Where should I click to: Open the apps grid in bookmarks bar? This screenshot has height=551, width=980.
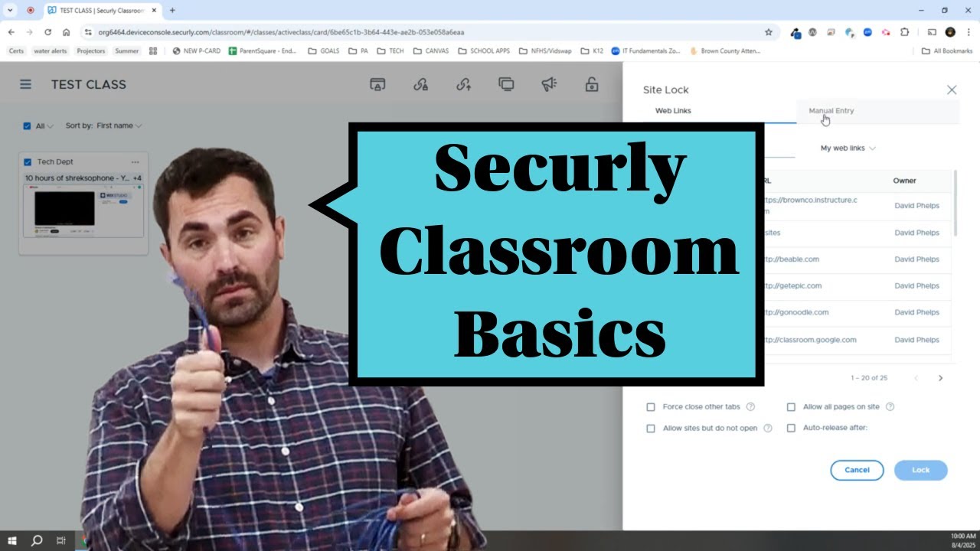[x=153, y=51]
